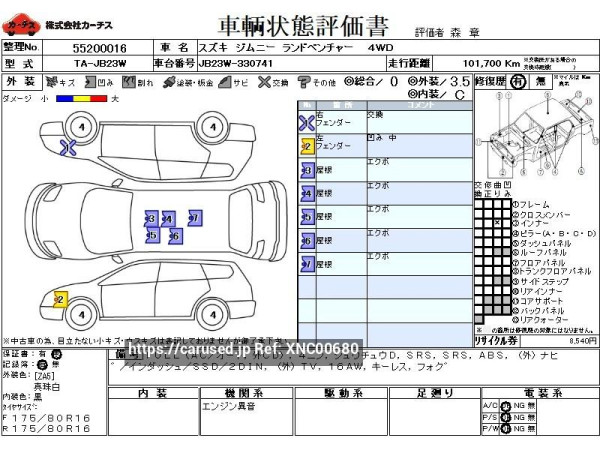Click roof marker 5 on car top-view diagram

click(x=153, y=235)
